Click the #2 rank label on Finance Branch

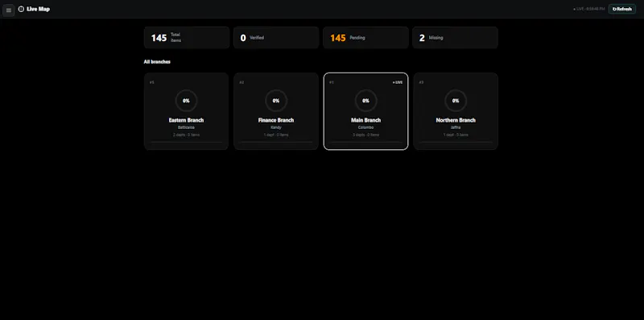click(242, 82)
